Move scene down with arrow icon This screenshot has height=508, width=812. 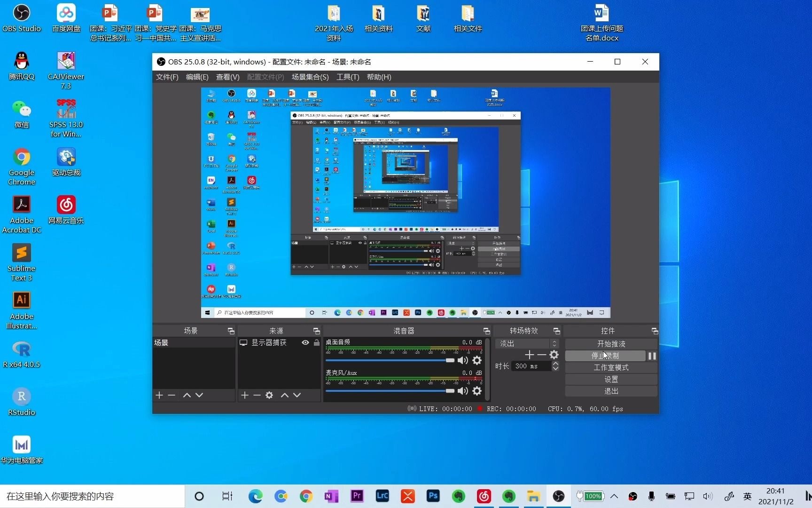click(x=199, y=395)
